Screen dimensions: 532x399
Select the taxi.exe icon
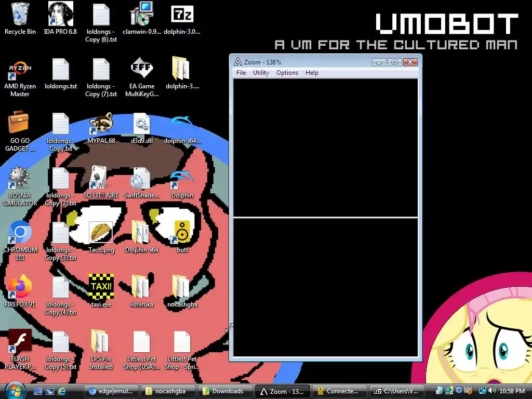101,292
